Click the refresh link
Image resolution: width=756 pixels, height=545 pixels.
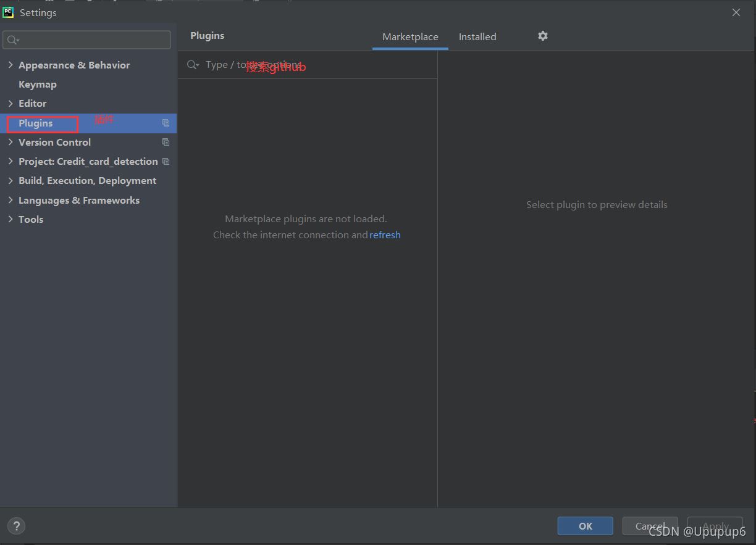coord(385,235)
